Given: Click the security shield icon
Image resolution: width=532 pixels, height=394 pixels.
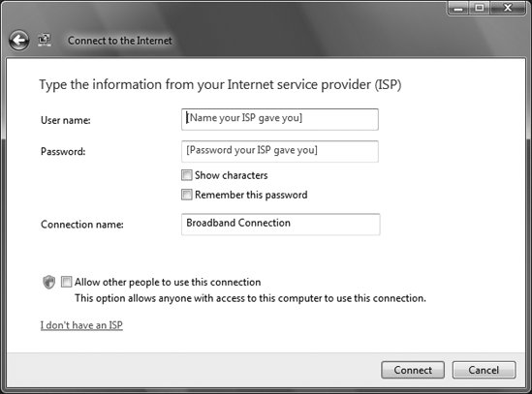Looking at the screenshot, I should click(x=48, y=282).
